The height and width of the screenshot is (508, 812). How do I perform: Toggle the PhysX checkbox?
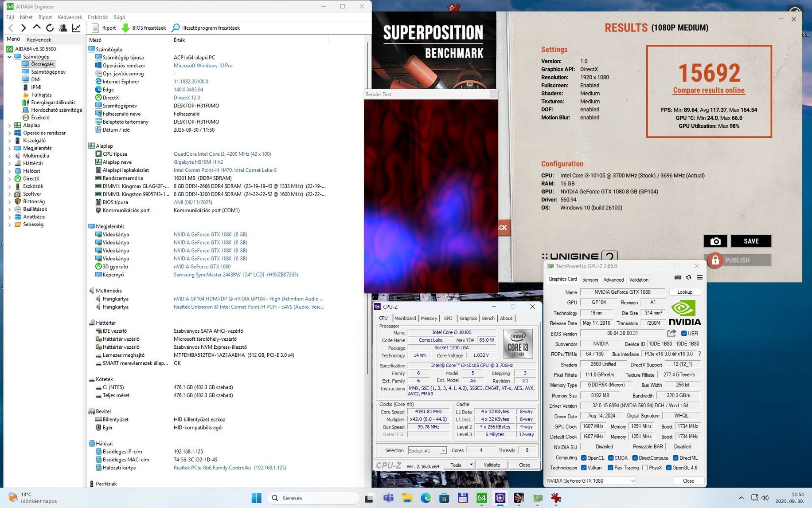645,468
